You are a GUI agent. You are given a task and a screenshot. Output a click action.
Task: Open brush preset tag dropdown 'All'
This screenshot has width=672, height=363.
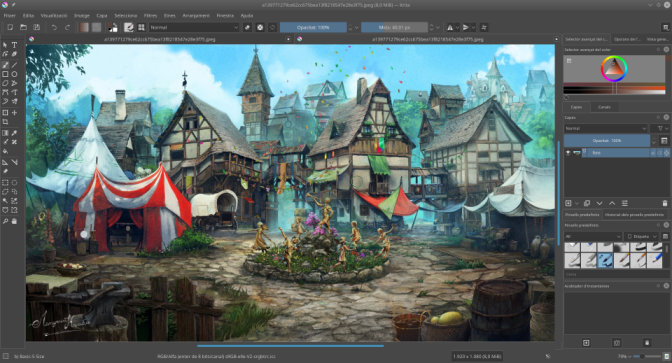(x=593, y=236)
